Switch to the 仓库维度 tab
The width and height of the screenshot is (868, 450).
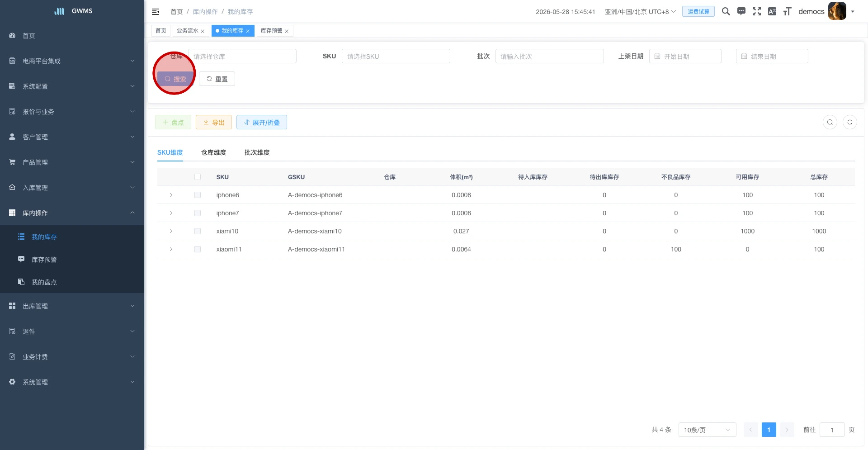tap(214, 152)
